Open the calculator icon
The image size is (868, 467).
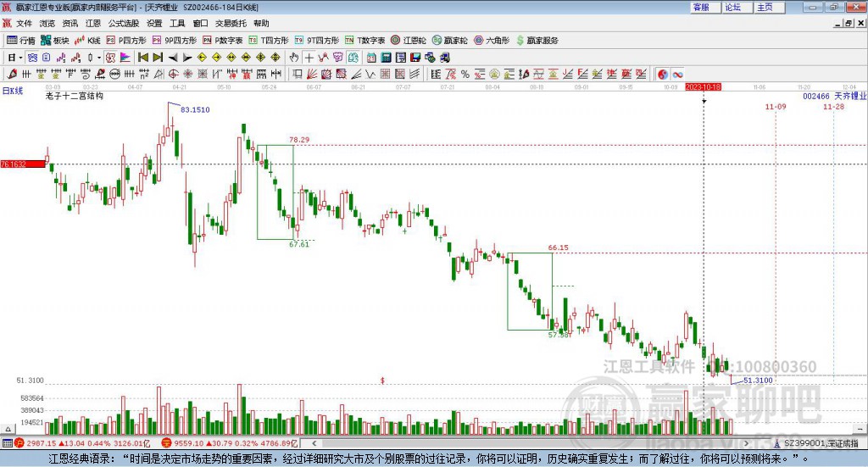[386, 58]
